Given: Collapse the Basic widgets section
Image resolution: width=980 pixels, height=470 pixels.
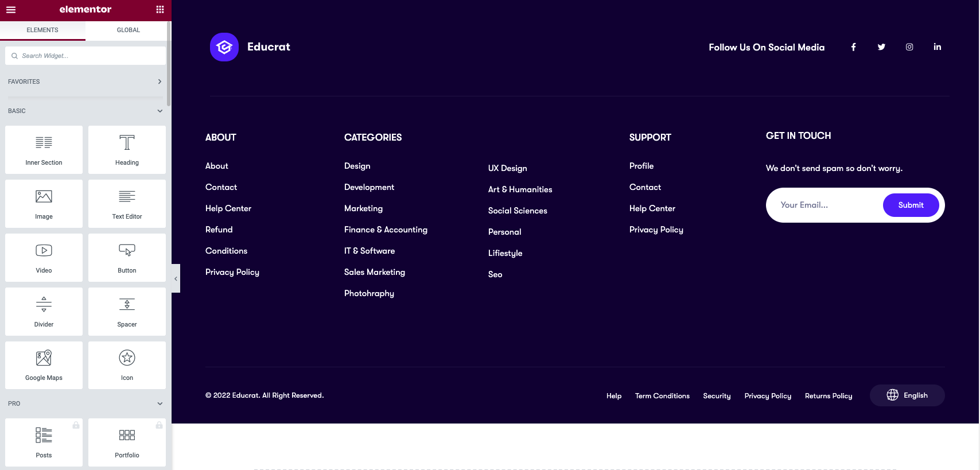Looking at the screenshot, I should (x=160, y=111).
